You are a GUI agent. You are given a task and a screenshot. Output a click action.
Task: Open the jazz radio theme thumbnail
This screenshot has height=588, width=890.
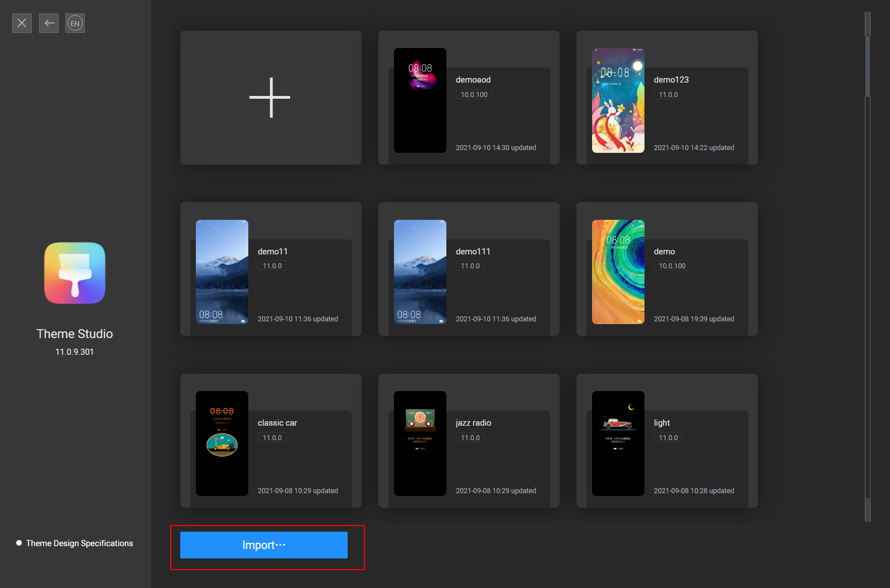(420, 444)
